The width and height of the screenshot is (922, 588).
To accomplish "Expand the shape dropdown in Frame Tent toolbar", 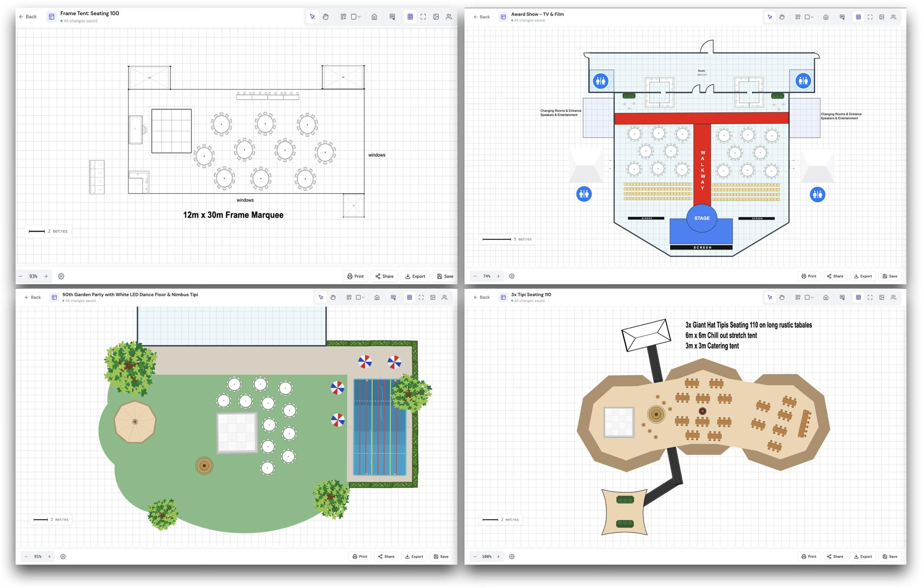I will click(356, 17).
